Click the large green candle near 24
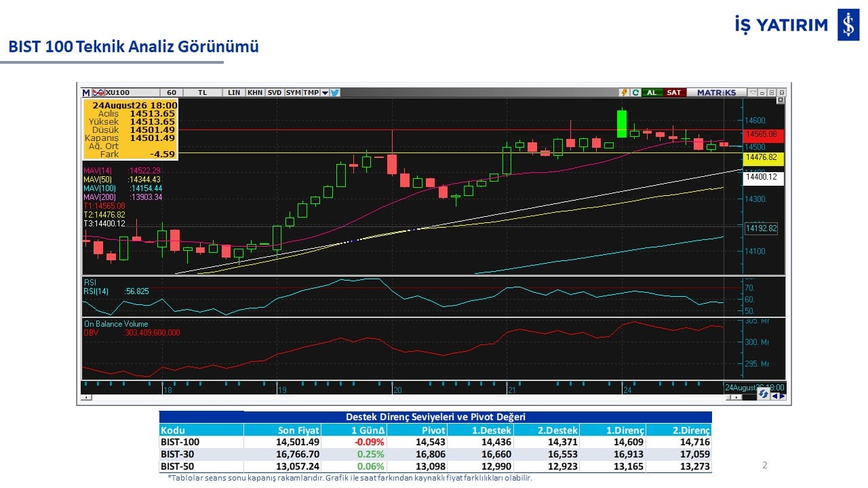This screenshot has width=868, height=488. click(x=622, y=123)
